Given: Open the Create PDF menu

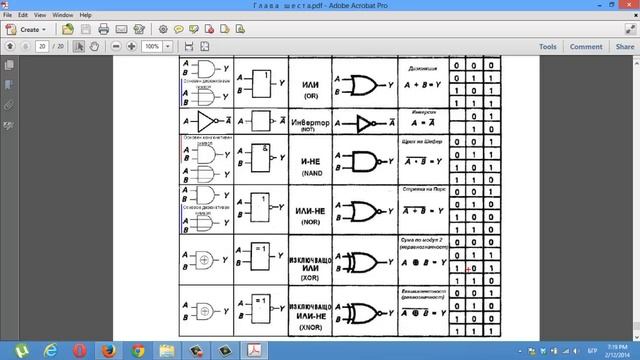Looking at the screenshot, I should [x=26, y=29].
